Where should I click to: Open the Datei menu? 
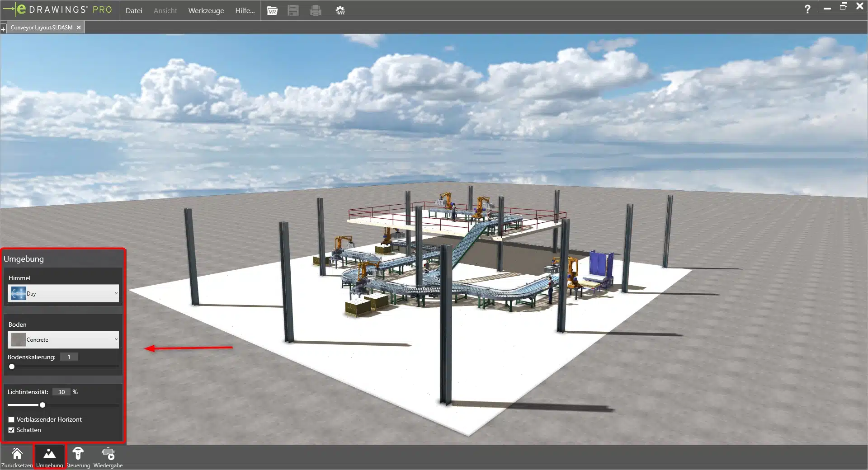point(134,10)
